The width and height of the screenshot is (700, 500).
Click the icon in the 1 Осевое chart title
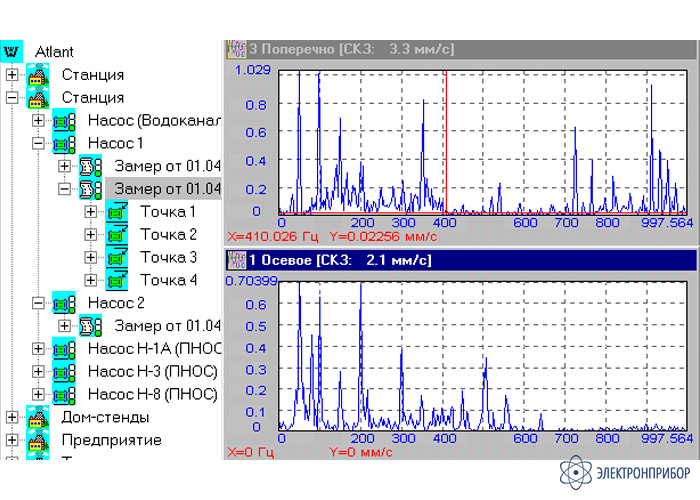pos(236,260)
